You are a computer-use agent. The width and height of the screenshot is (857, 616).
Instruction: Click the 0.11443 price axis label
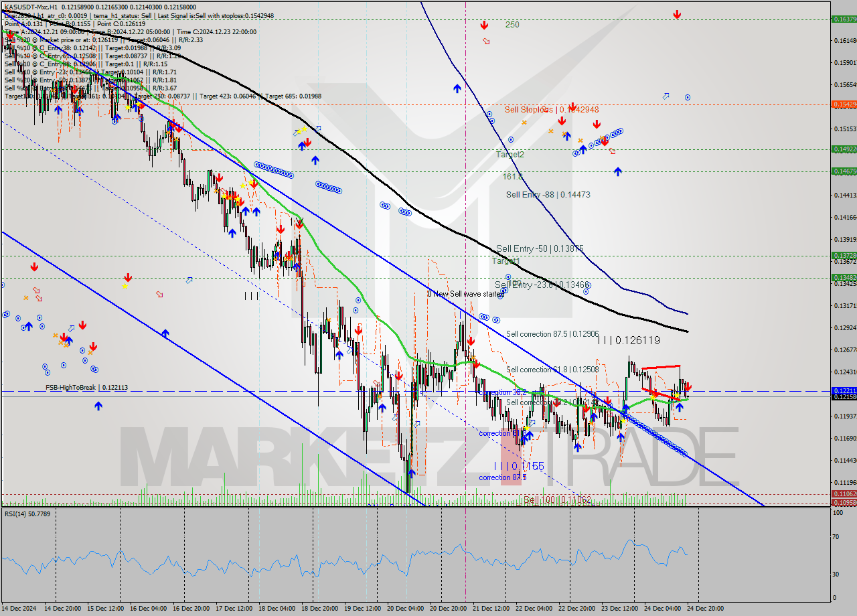(x=845, y=460)
